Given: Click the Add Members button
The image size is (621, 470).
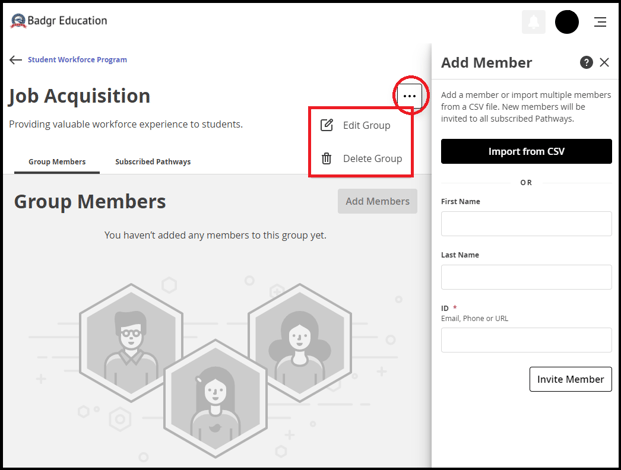Looking at the screenshot, I should 377,201.
